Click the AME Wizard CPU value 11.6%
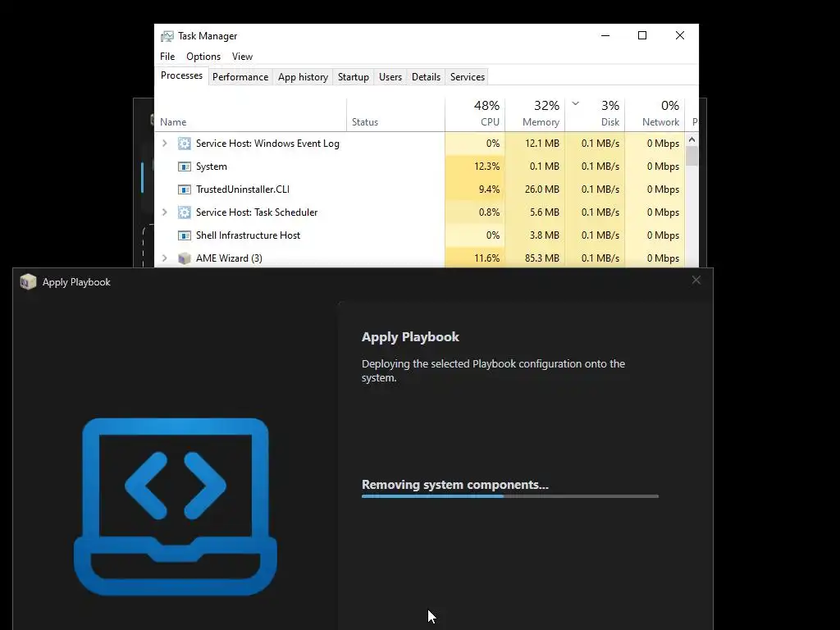 point(486,258)
